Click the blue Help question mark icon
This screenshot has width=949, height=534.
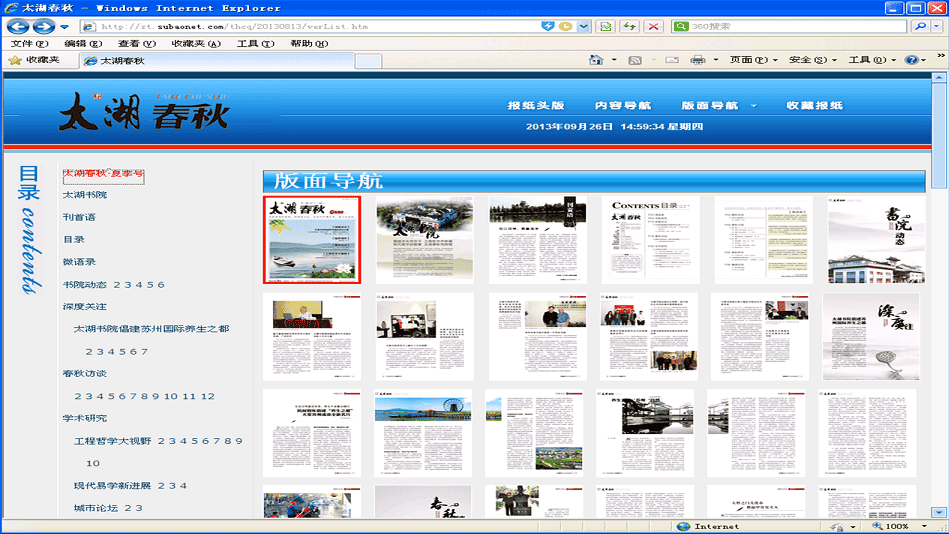click(911, 60)
